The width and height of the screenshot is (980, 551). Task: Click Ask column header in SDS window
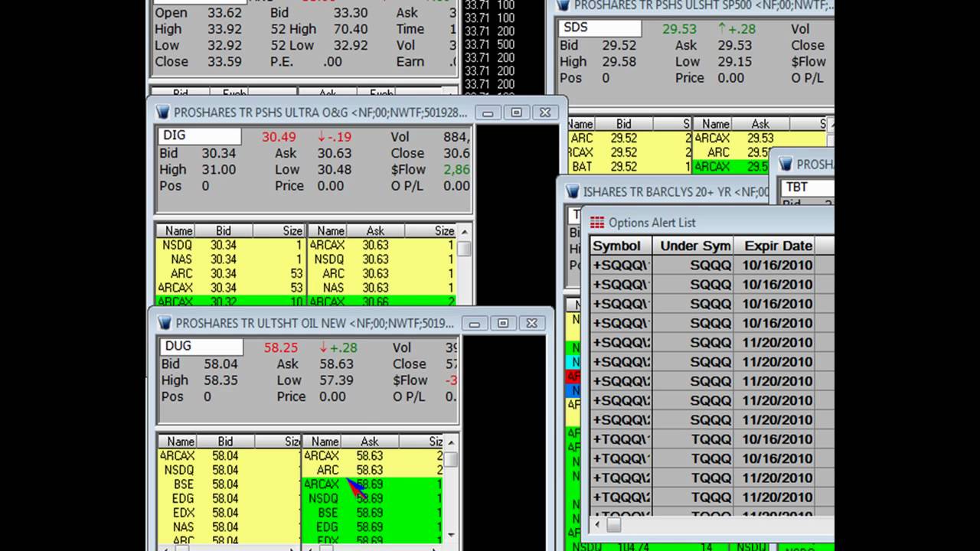click(760, 123)
